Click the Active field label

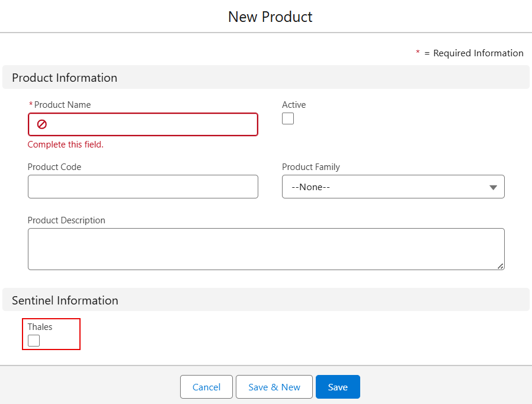[294, 105]
